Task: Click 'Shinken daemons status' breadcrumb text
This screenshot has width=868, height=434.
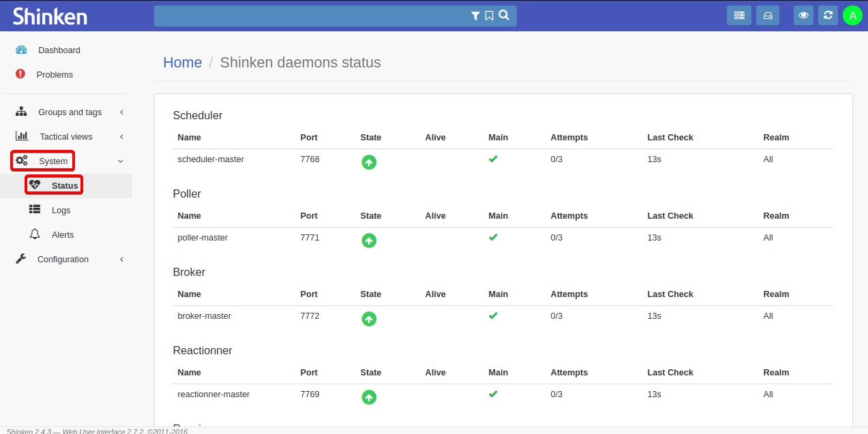Action: (x=300, y=63)
